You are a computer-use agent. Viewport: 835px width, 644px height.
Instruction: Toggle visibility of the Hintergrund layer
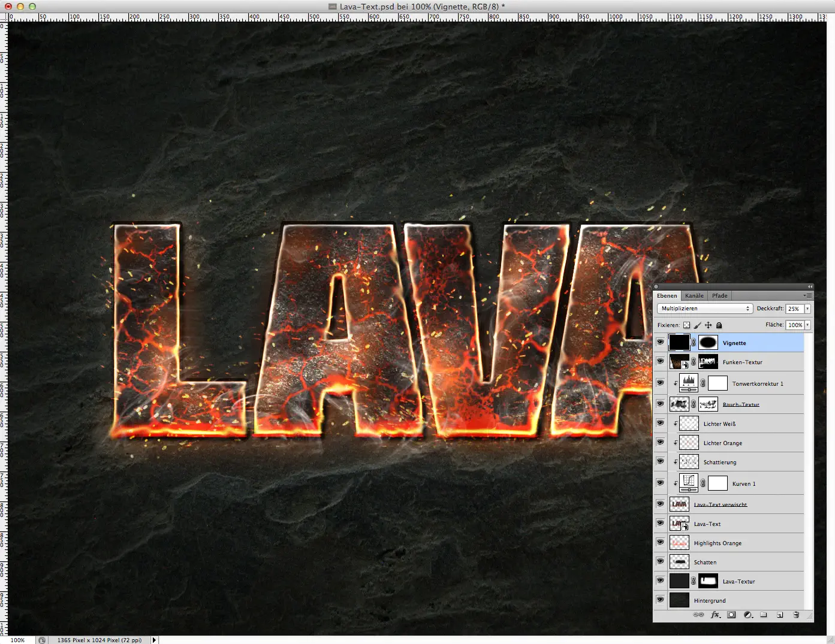point(660,600)
